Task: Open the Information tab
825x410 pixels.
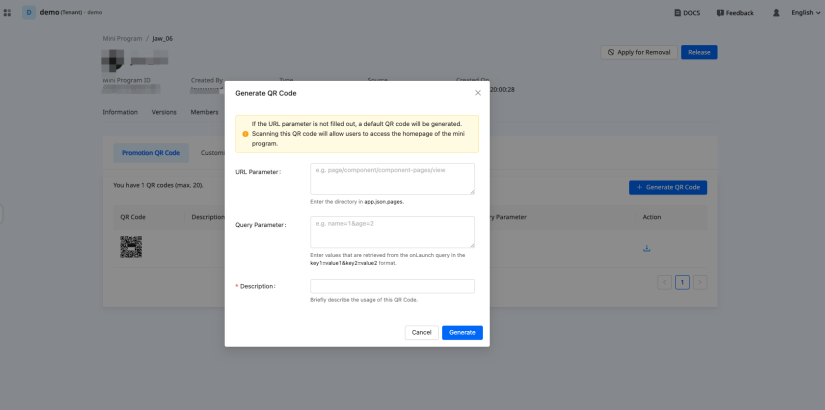Action: (x=120, y=112)
